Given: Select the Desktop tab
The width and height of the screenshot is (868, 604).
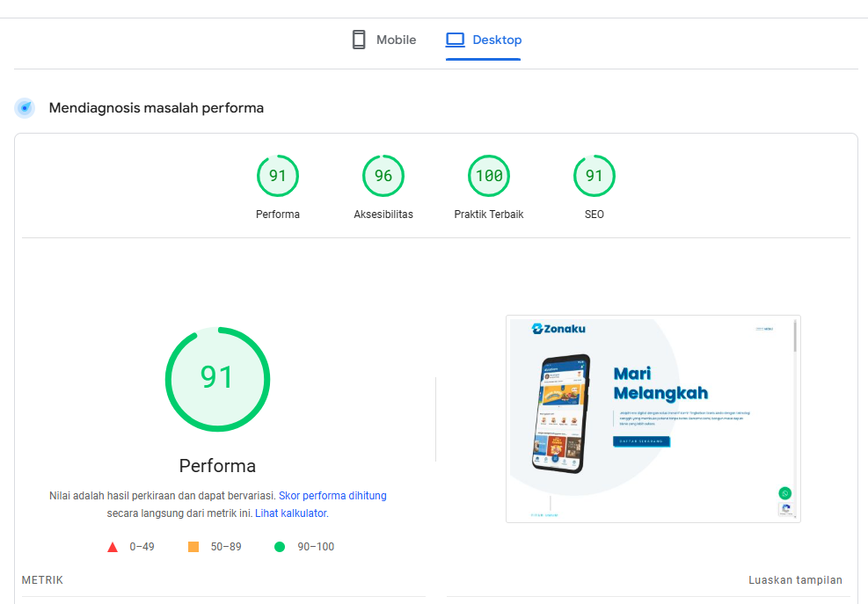Looking at the screenshot, I should [x=484, y=40].
